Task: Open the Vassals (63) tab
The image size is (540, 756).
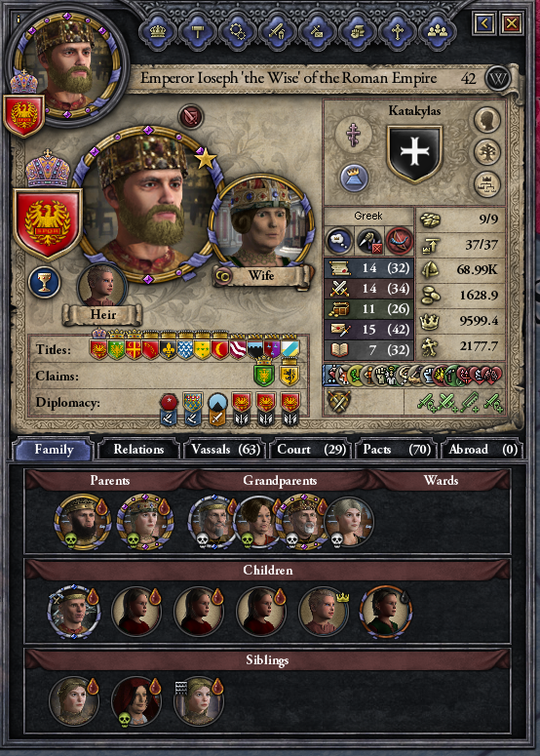Action: 225,450
